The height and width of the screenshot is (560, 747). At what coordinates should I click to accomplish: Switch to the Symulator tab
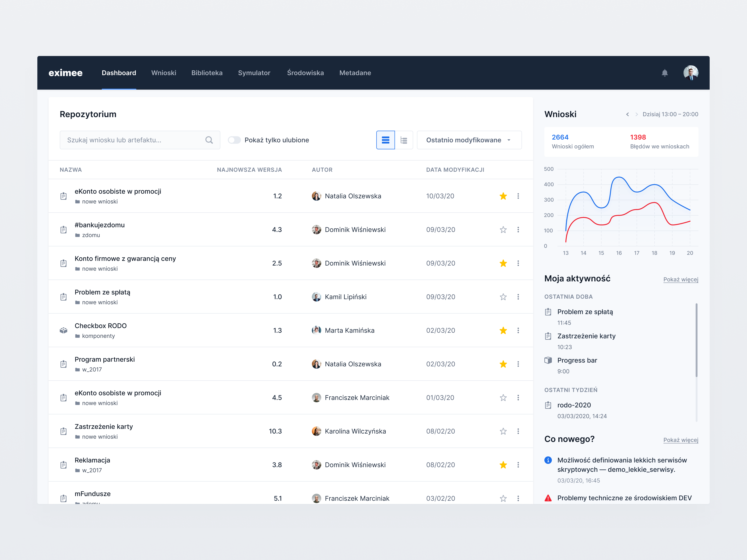pos(254,73)
